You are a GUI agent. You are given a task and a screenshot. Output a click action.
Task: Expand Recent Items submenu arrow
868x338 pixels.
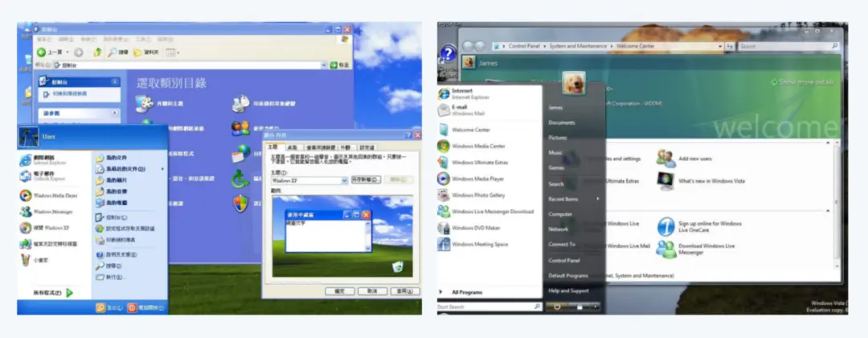pyautogui.click(x=598, y=199)
